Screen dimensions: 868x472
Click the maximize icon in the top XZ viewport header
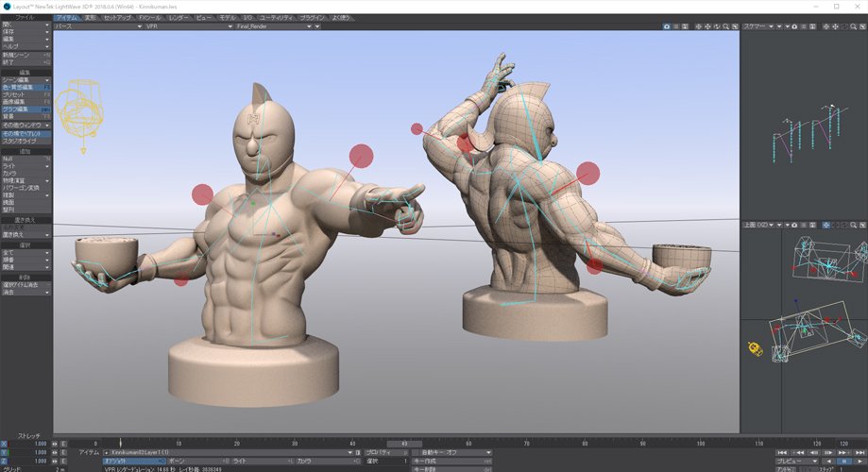(x=862, y=226)
